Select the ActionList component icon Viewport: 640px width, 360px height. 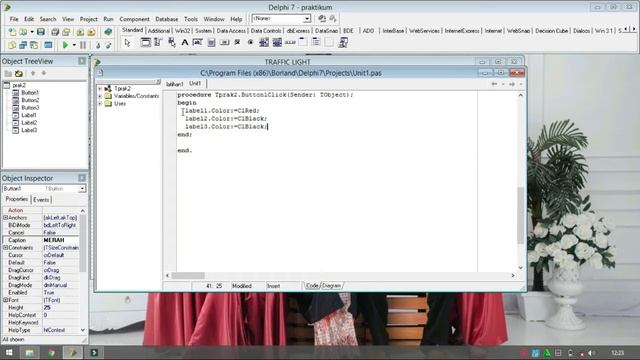coord(343,42)
